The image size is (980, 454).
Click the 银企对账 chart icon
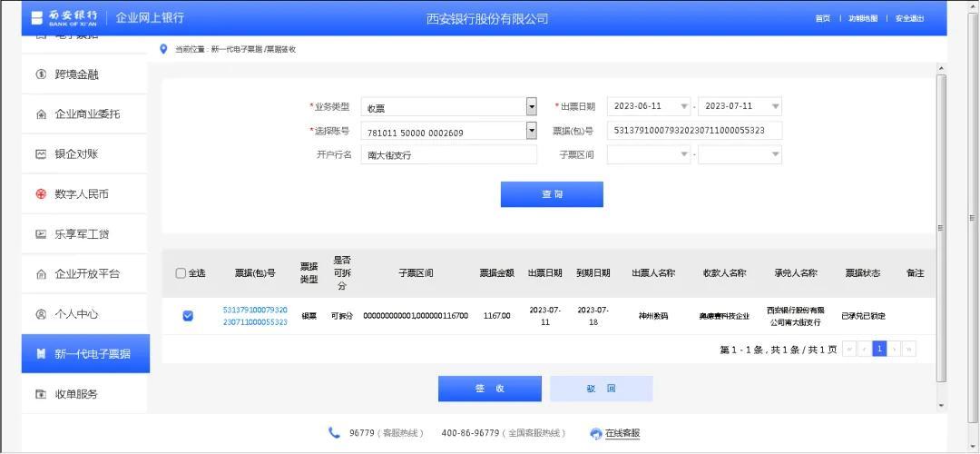[41, 153]
